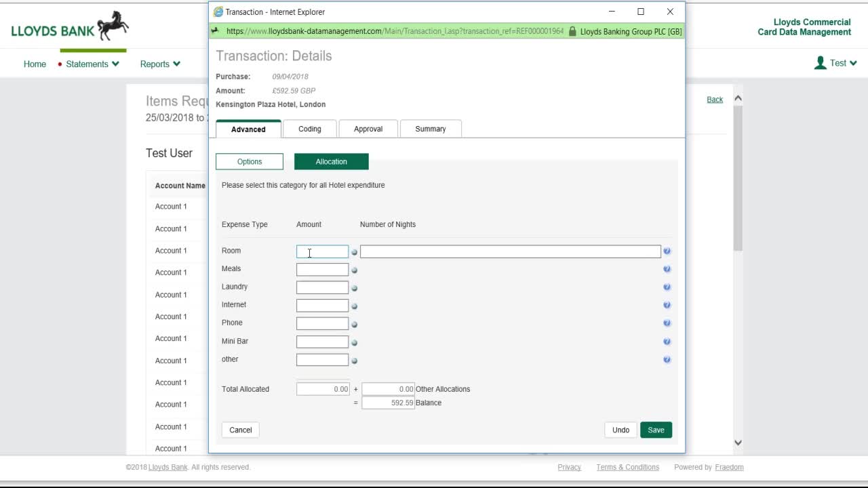The width and height of the screenshot is (868, 488).
Task: Switch to the Coding tab
Action: point(309,128)
